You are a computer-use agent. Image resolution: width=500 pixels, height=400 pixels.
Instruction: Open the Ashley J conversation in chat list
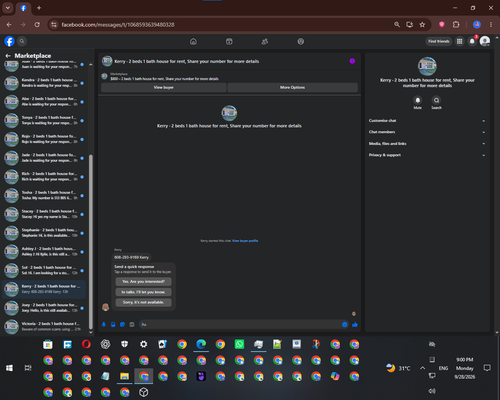(x=44, y=251)
